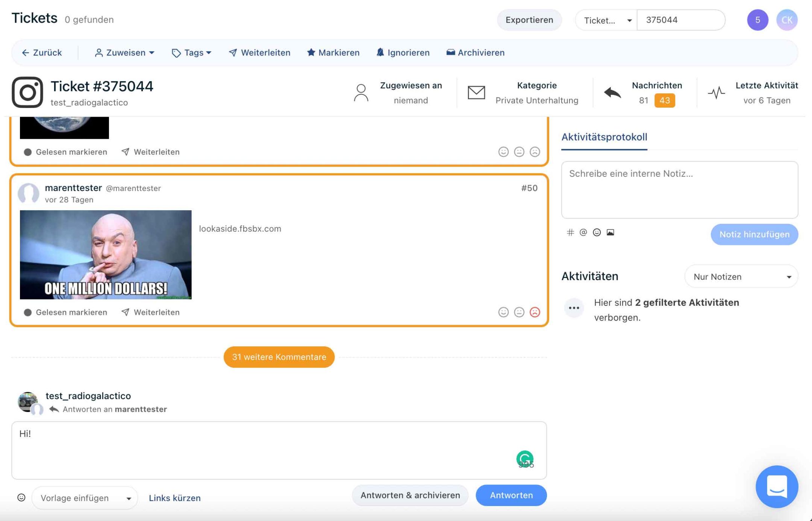Click the activity pulse icon
The image size is (812, 521).
click(717, 93)
